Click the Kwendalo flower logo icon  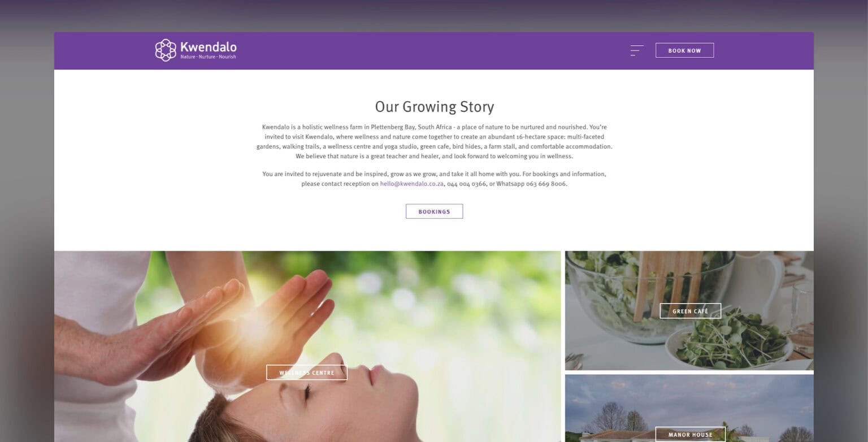pyautogui.click(x=166, y=50)
